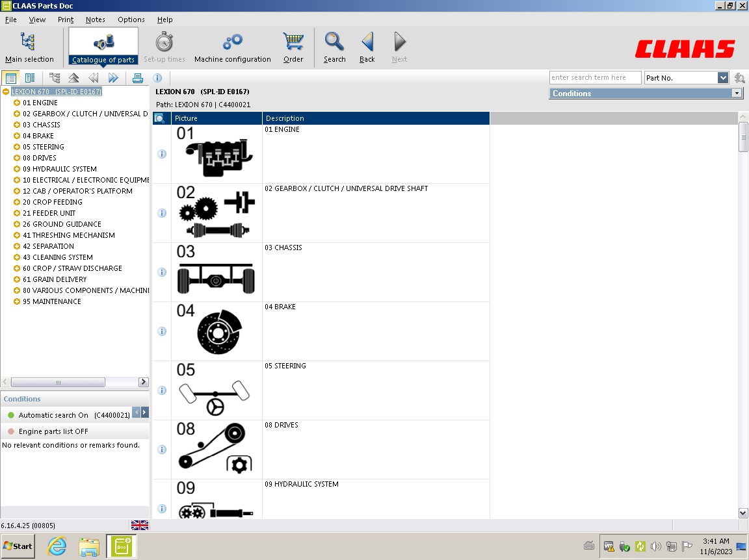Toggle Engine parts list OFF indicator

(x=11, y=431)
